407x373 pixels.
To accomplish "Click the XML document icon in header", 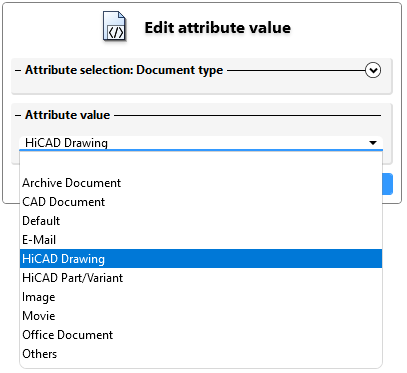I will [x=114, y=26].
